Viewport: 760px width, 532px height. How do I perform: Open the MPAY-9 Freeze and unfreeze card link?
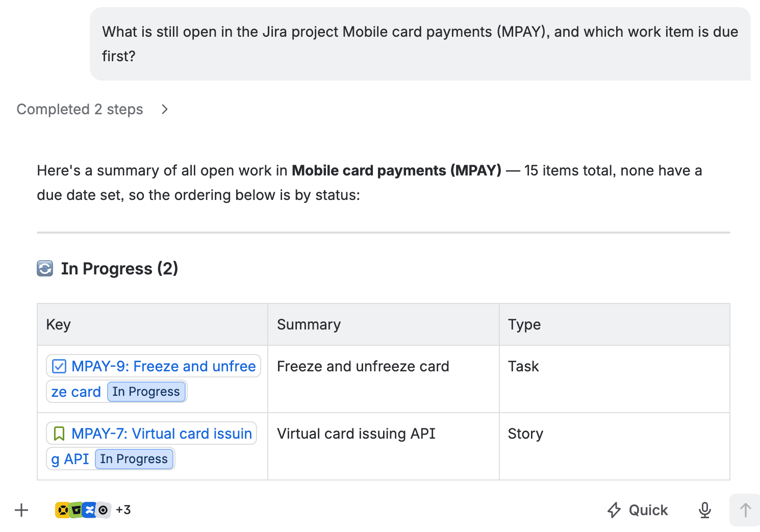153,378
